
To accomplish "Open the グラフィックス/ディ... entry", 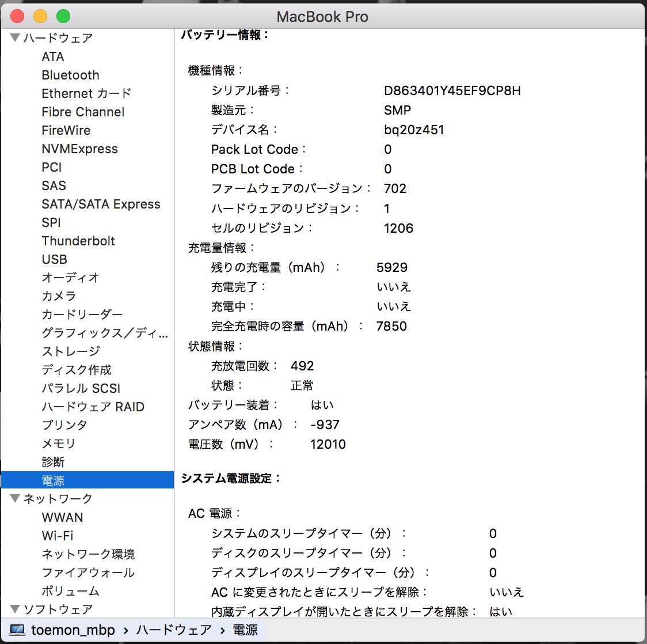I will coord(105,333).
